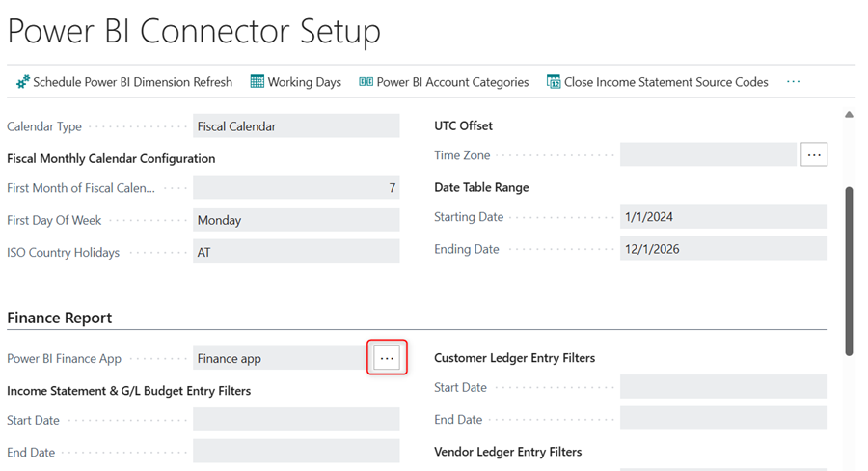Viewport: 868px width, 471px height.
Task: Open Power BI Account Categories action
Action: 452,82
